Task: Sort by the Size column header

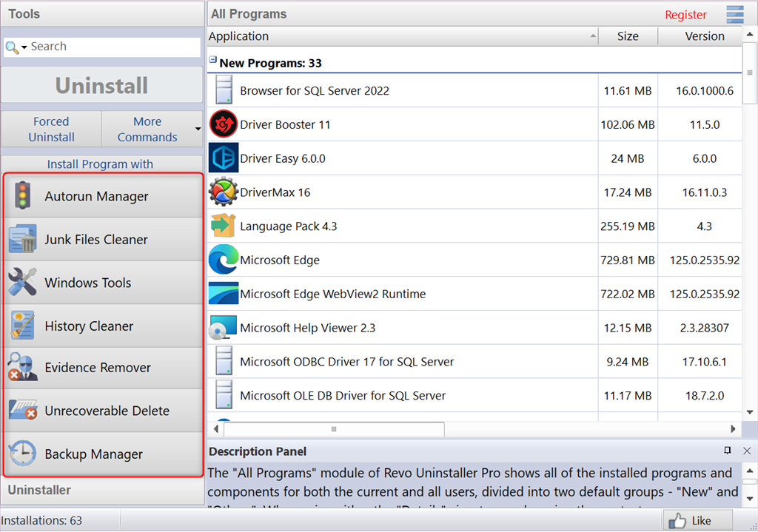Action: (x=628, y=36)
